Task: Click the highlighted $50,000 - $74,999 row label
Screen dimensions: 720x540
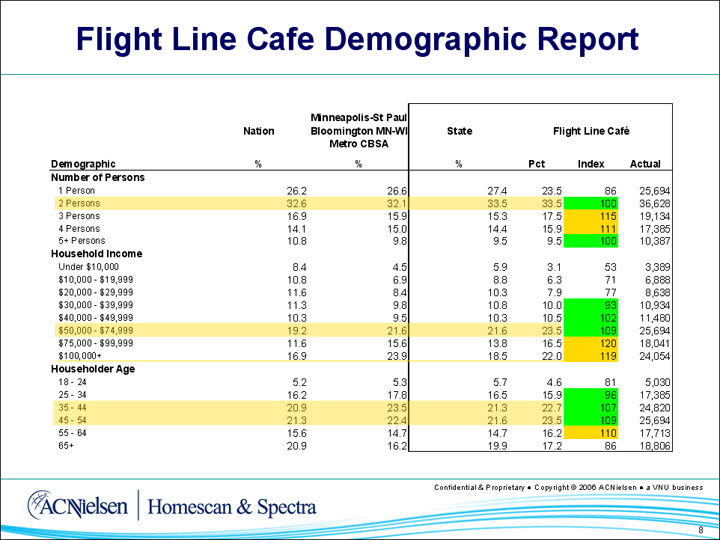Action: pos(96,328)
